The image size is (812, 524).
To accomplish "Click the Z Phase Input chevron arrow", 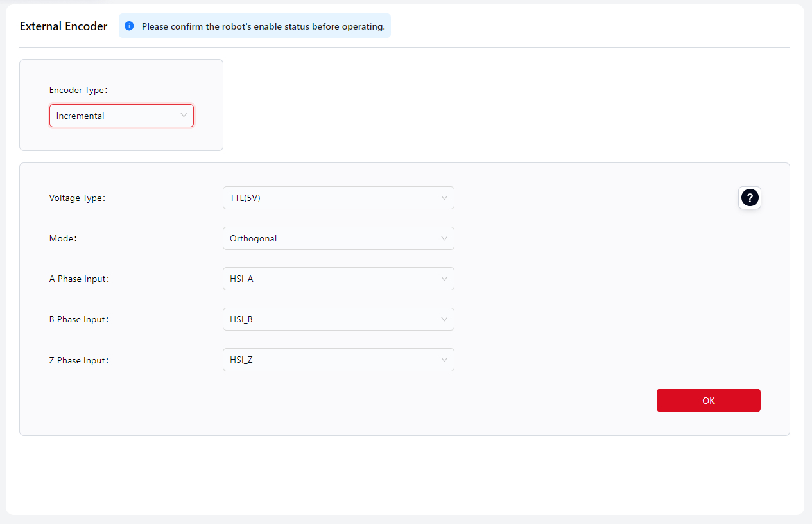I will coord(444,360).
